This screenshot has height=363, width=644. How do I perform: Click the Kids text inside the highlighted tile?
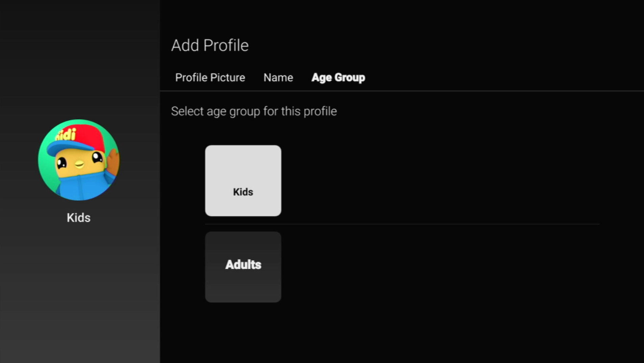tap(243, 192)
